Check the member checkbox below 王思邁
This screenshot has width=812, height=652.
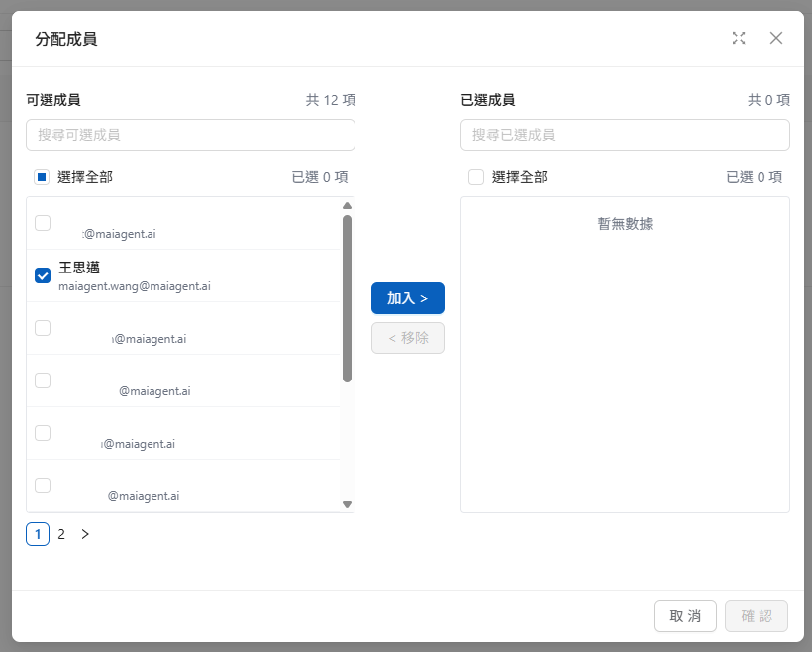click(x=43, y=328)
